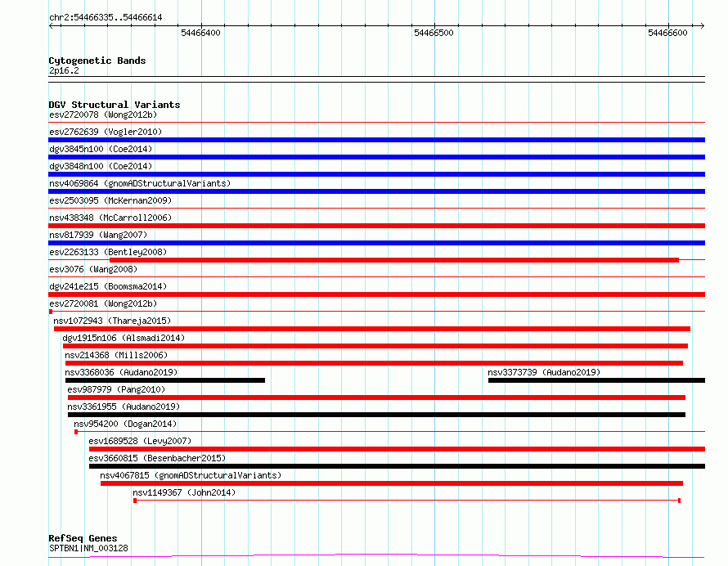The height and width of the screenshot is (566, 728).
Task: Click nsv954200 (Dogan2014) label
Action: pos(125,424)
